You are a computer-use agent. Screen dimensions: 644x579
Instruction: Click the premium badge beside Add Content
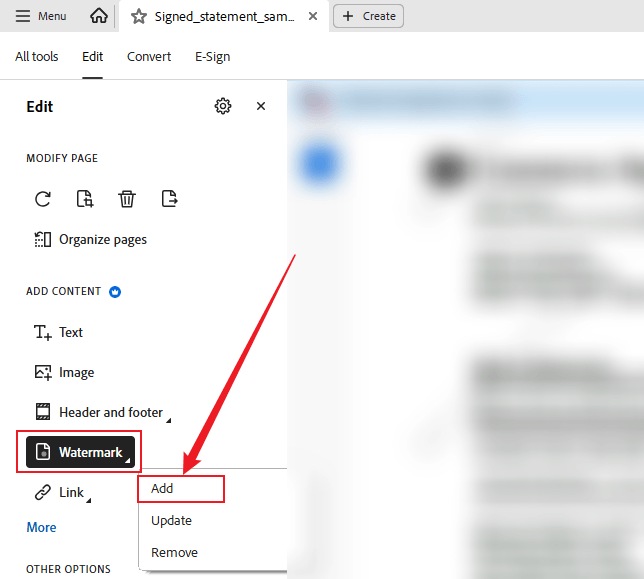click(x=115, y=292)
